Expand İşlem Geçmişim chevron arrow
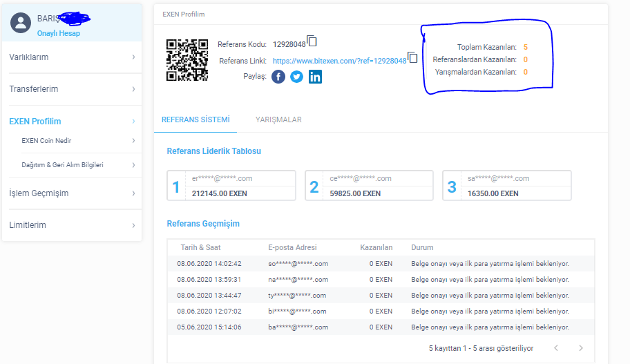Screen dimensions: 630x364 pyautogui.click(x=133, y=193)
